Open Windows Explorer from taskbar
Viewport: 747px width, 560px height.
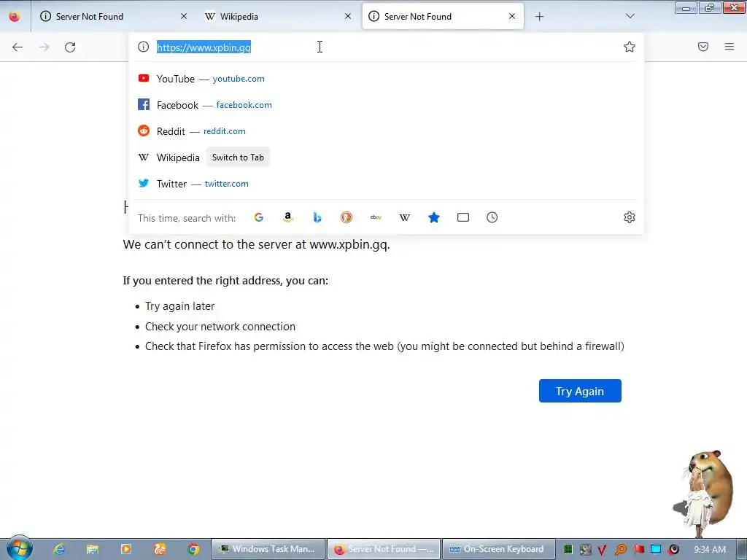(x=93, y=549)
